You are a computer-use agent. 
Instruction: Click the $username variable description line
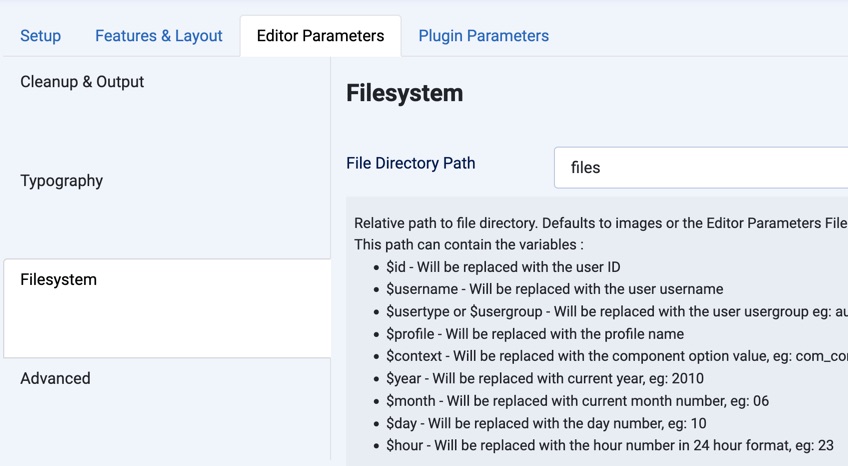point(554,289)
